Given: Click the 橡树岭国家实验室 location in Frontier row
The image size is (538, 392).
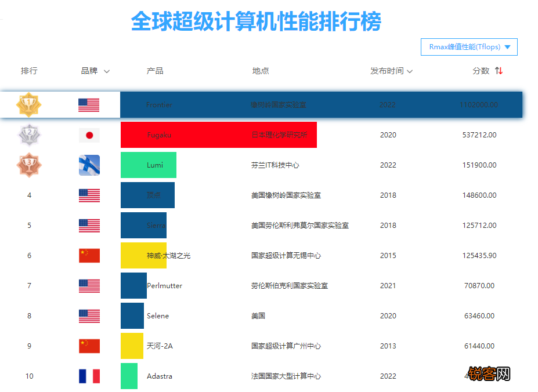Looking at the screenshot, I should point(278,104).
